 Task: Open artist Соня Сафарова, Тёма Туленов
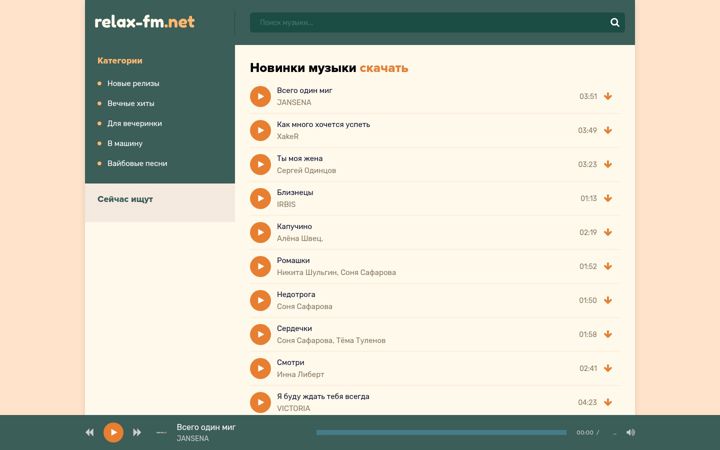[331, 340]
